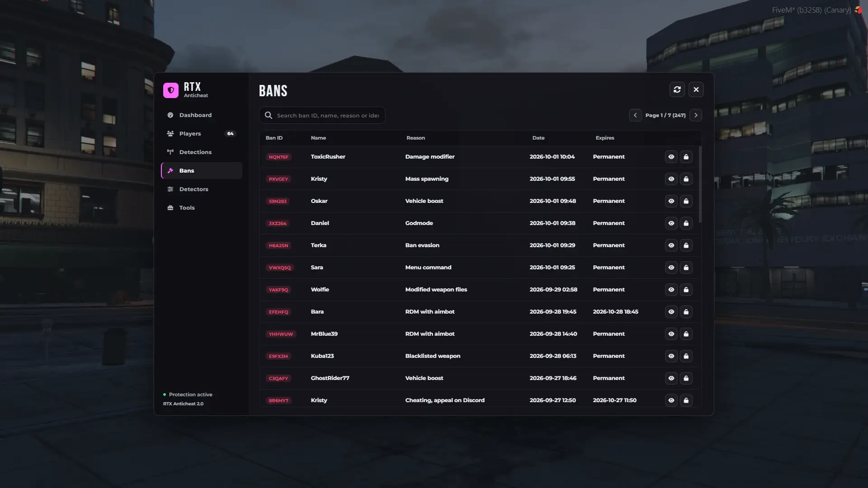Unban Oskar using the lock icon
Viewport: 868px width, 488px height.
(686, 201)
